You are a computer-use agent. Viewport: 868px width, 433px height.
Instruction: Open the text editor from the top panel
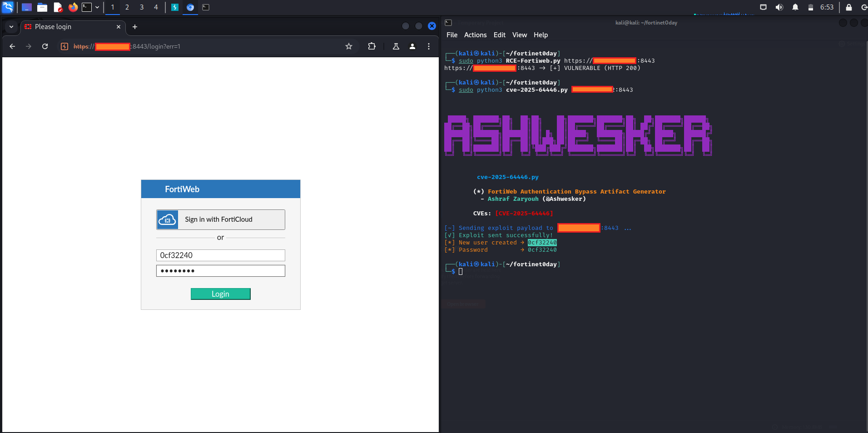click(x=58, y=7)
